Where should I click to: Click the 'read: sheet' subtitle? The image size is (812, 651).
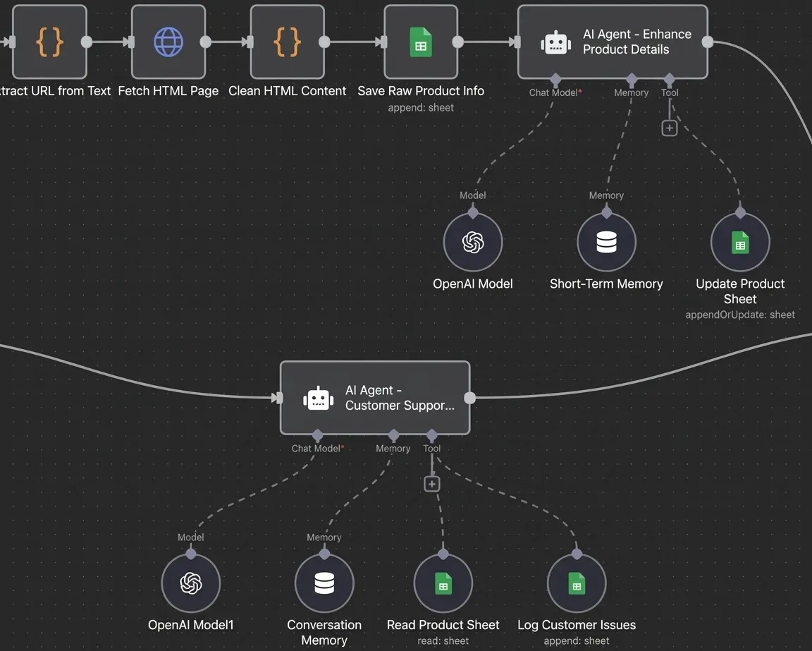[x=443, y=640]
